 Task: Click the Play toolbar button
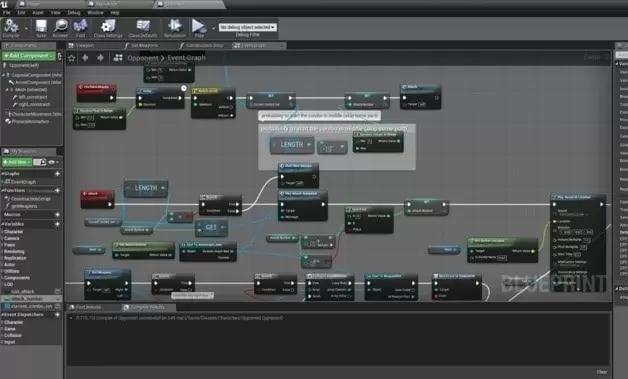(x=199, y=28)
